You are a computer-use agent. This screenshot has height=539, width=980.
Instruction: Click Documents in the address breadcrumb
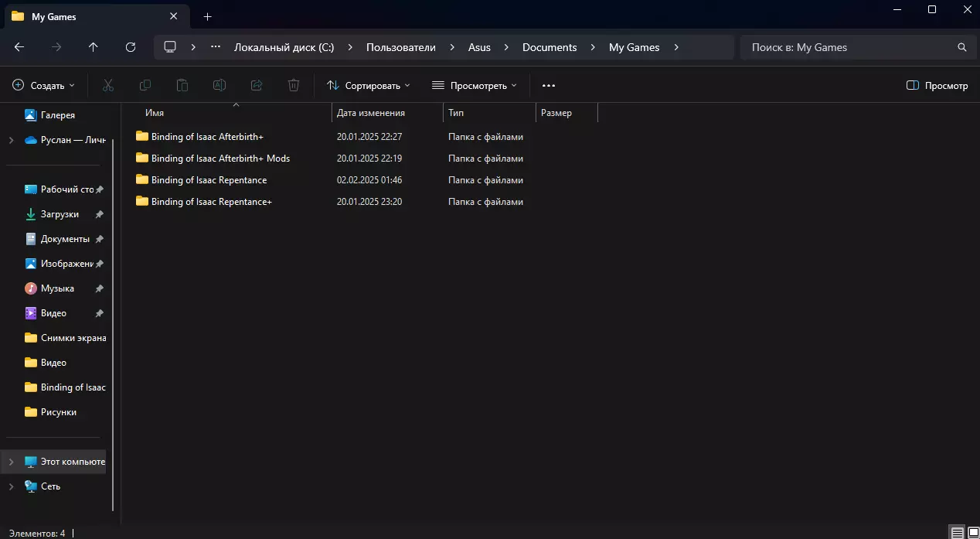550,47
